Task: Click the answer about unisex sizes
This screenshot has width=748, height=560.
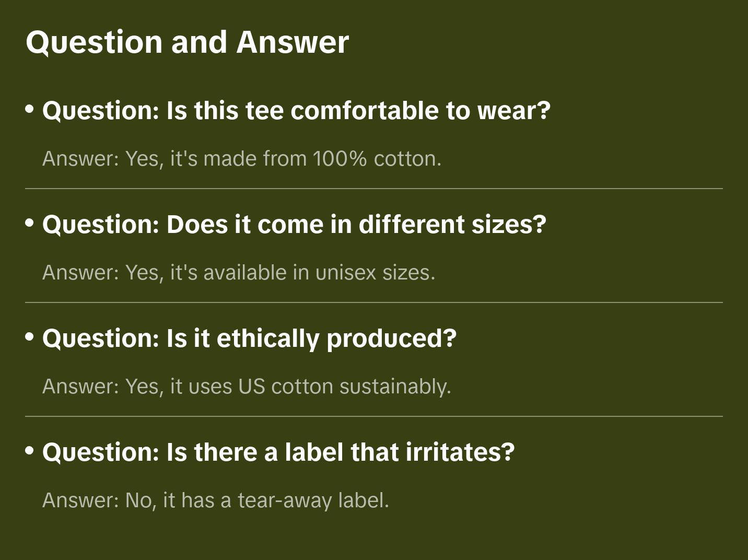Action: 239,272
